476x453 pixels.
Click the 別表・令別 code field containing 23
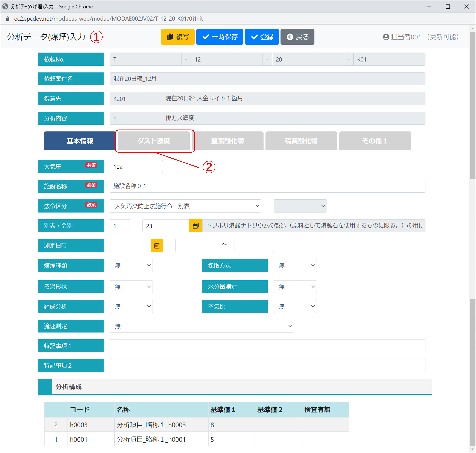point(166,226)
